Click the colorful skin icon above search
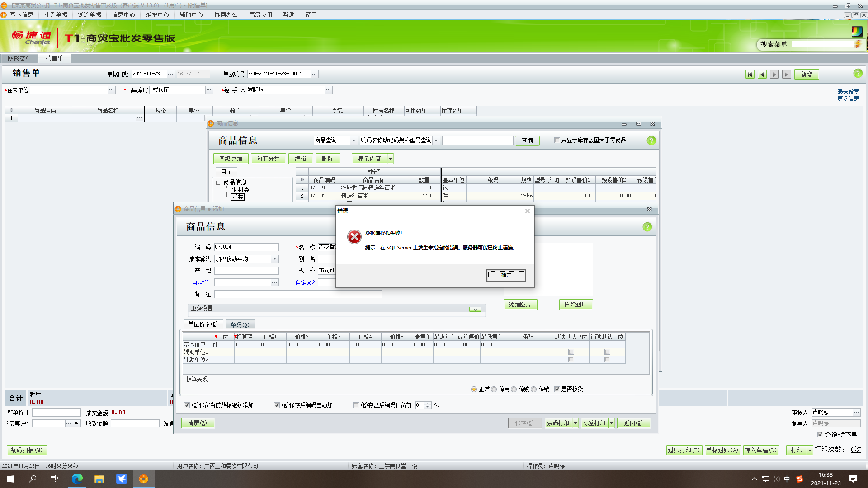Screen dimensions: 868x488 tap(857, 31)
